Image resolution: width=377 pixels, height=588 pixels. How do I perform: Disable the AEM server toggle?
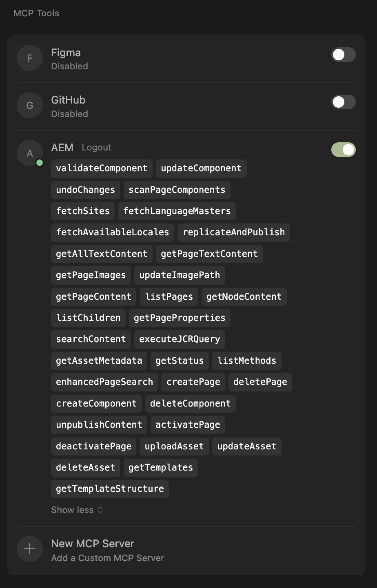click(343, 150)
